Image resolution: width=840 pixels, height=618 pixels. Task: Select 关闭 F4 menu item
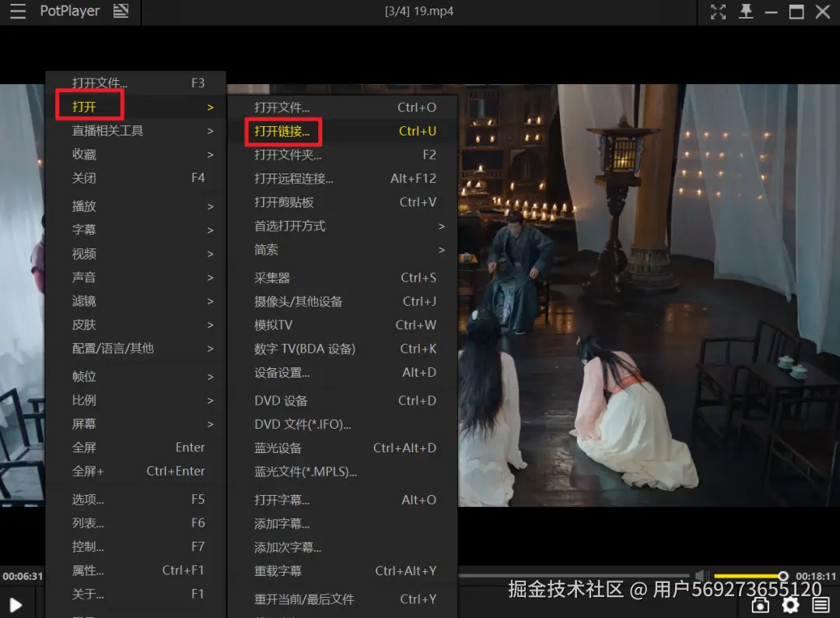click(136, 178)
